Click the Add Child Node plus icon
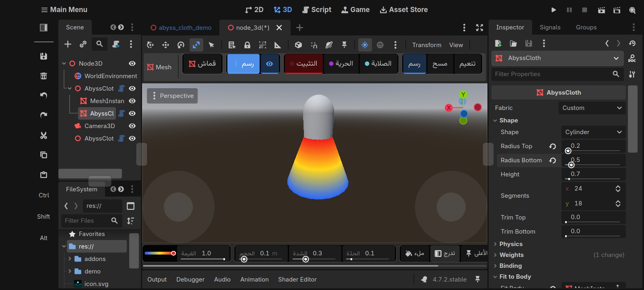 [x=68, y=44]
